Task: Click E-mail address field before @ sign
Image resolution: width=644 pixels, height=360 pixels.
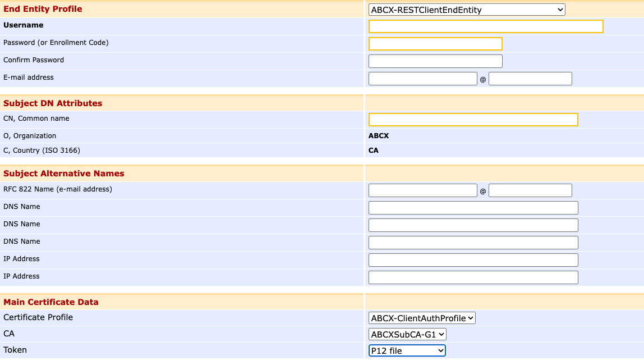Action: coord(422,79)
